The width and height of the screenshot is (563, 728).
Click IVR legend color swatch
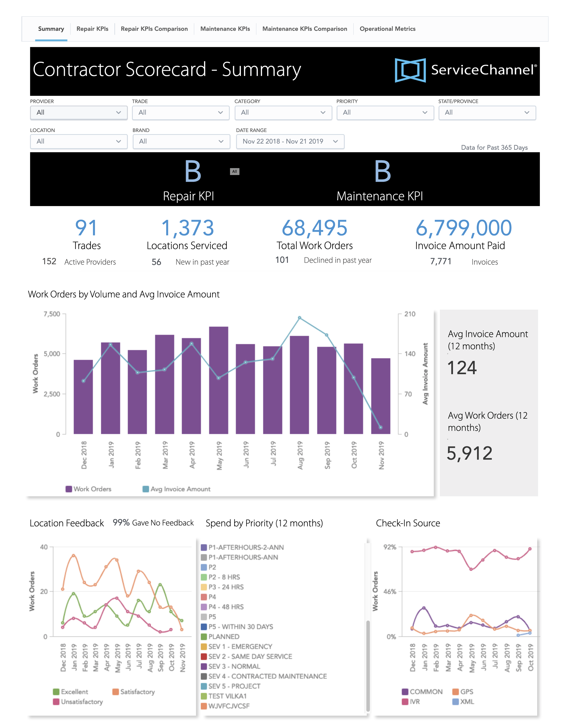pos(405,702)
